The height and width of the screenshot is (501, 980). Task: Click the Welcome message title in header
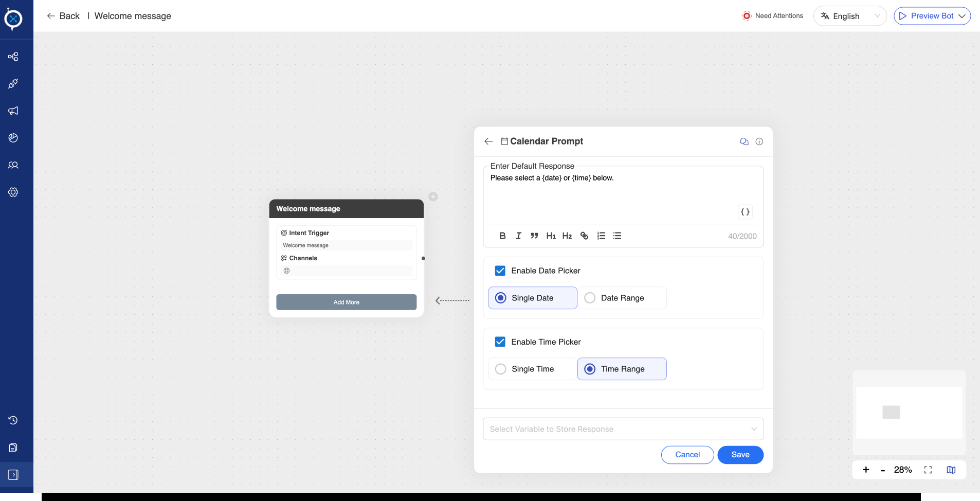[133, 16]
